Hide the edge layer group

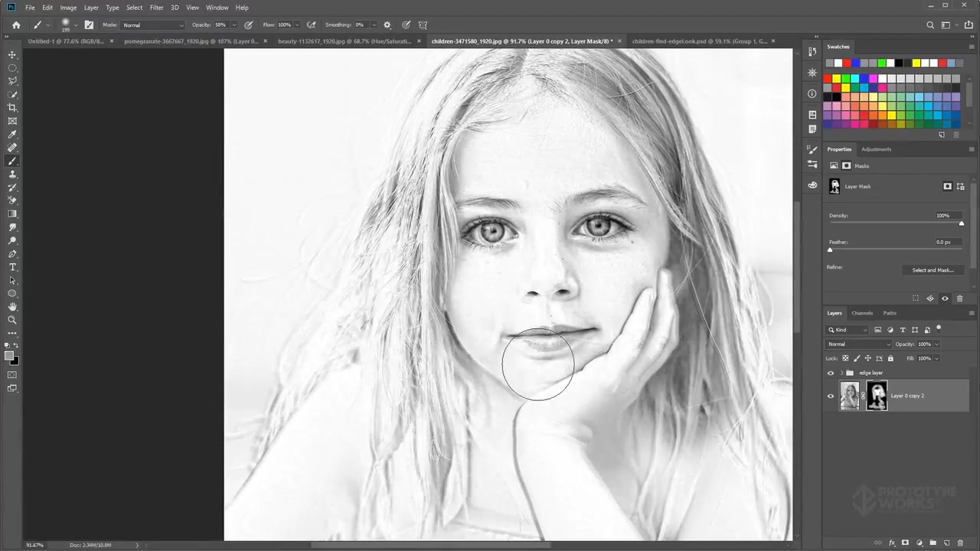(831, 373)
